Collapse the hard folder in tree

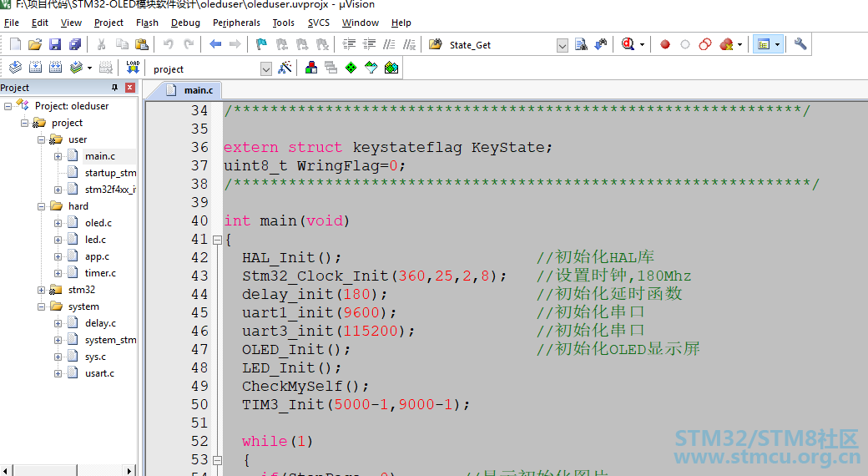click(x=41, y=206)
